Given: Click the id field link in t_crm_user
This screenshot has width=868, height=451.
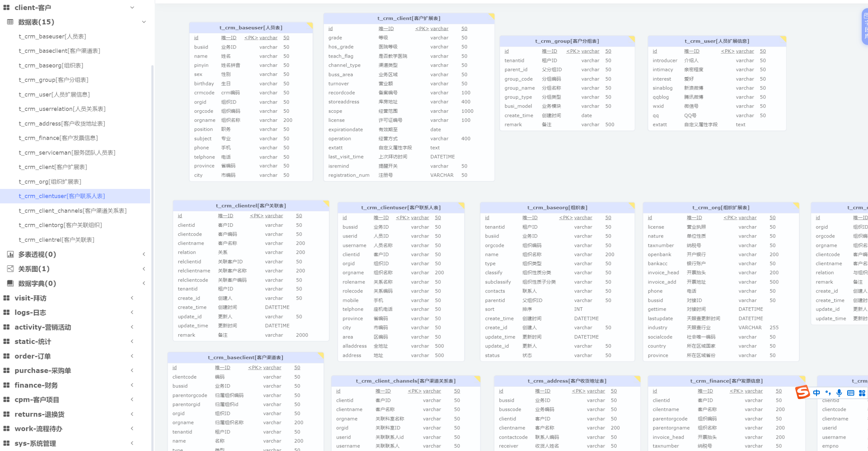Looking at the screenshot, I should [x=655, y=51].
